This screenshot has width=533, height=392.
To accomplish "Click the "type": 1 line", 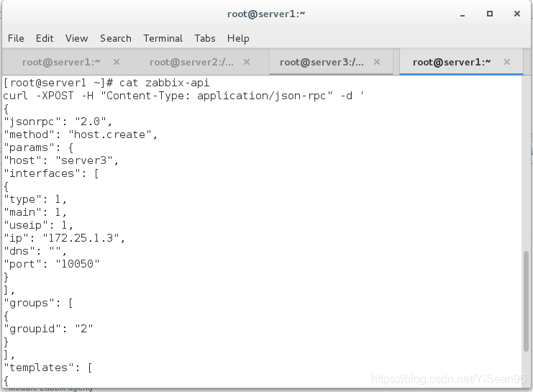I will coord(35,199).
